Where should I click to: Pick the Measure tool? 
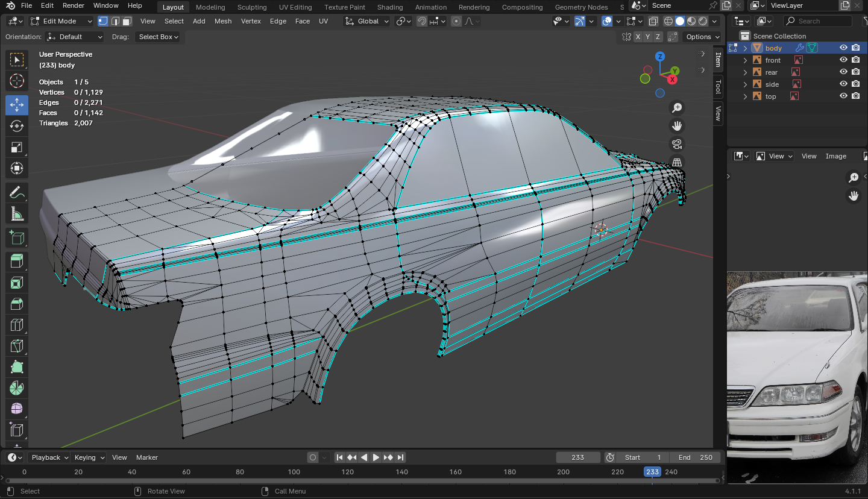tap(17, 214)
